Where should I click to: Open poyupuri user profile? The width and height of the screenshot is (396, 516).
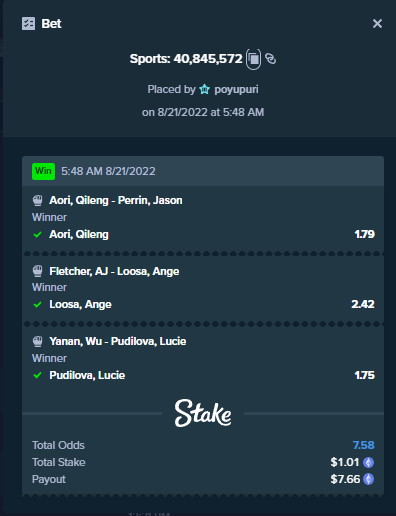[236, 89]
